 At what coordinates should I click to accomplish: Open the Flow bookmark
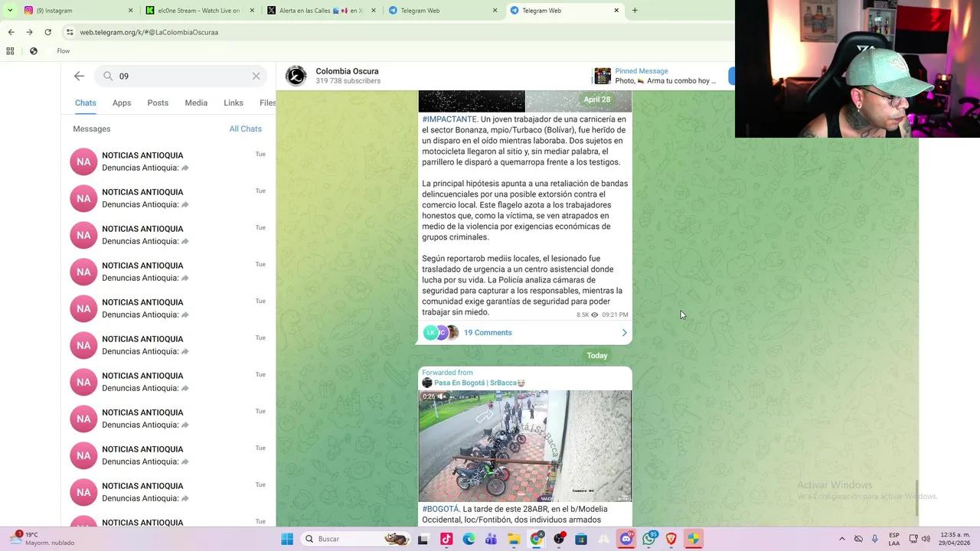pos(64,51)
